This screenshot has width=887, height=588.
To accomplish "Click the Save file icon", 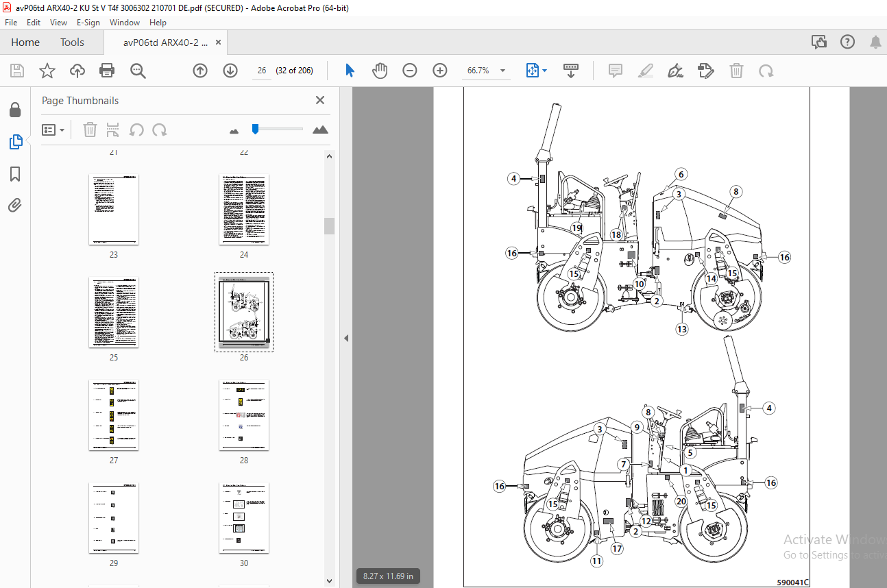I will pyautogui.click(x=17, y=71).
